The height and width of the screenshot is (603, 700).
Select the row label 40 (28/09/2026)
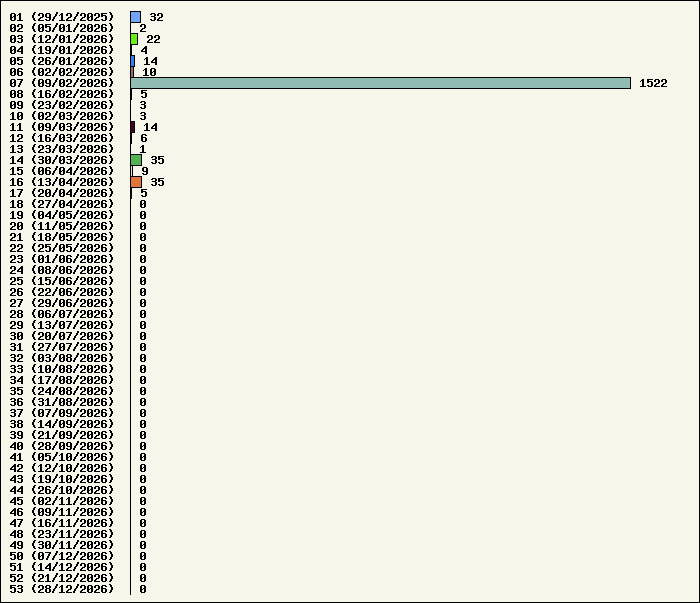(x=62, y=446)
